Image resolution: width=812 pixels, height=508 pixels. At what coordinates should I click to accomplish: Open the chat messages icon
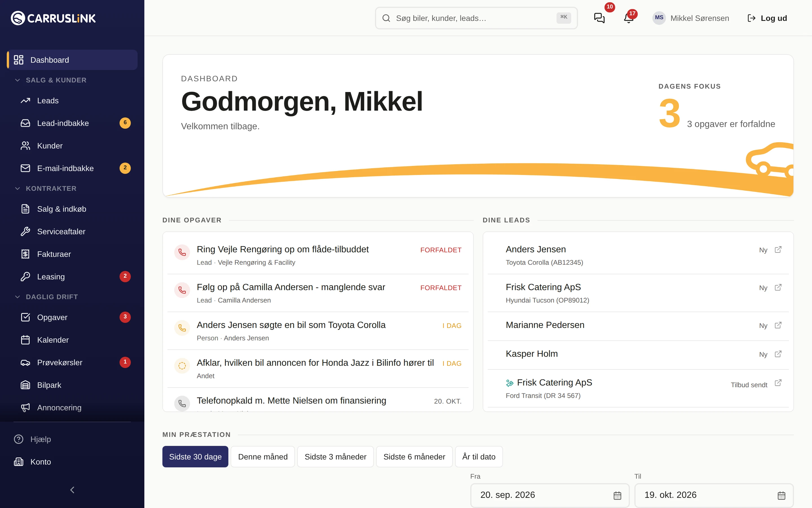click(x=599, y=18)
